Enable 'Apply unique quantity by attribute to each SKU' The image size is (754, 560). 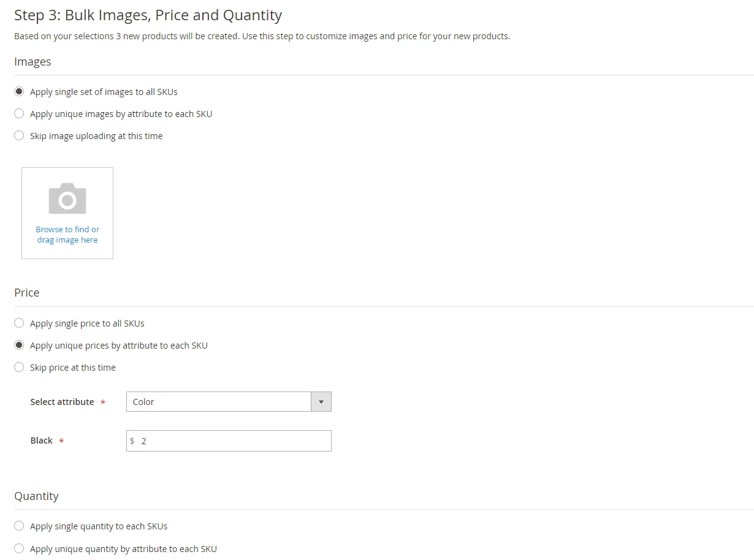19,548
